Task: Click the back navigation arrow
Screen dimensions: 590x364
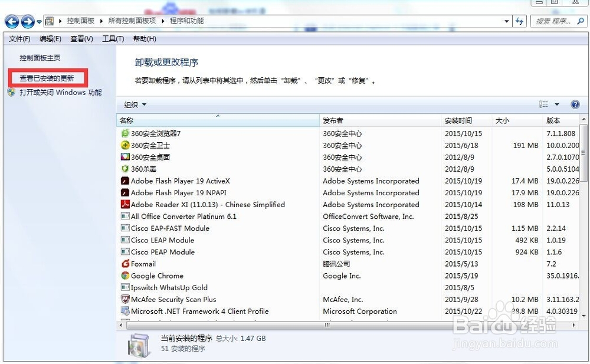Action: (x=12, y=21)
